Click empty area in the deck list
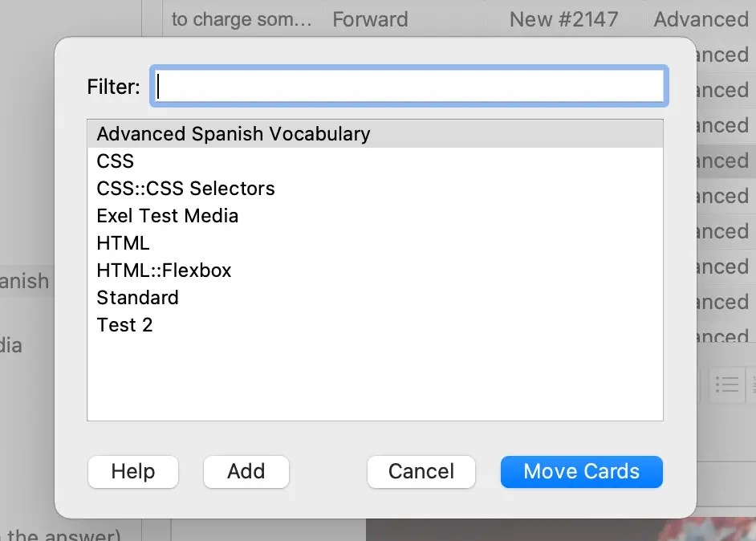756x541 pixels. [375, 377]
